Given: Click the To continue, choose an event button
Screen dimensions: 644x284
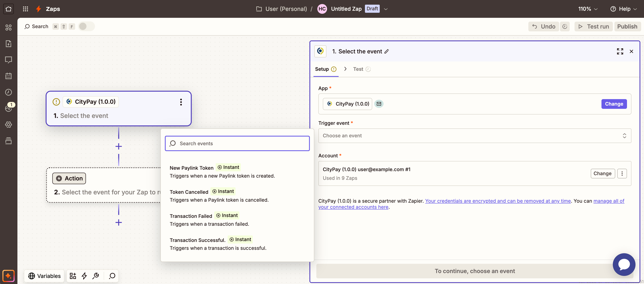Looking at the screenshot, I should coord(474,271).
